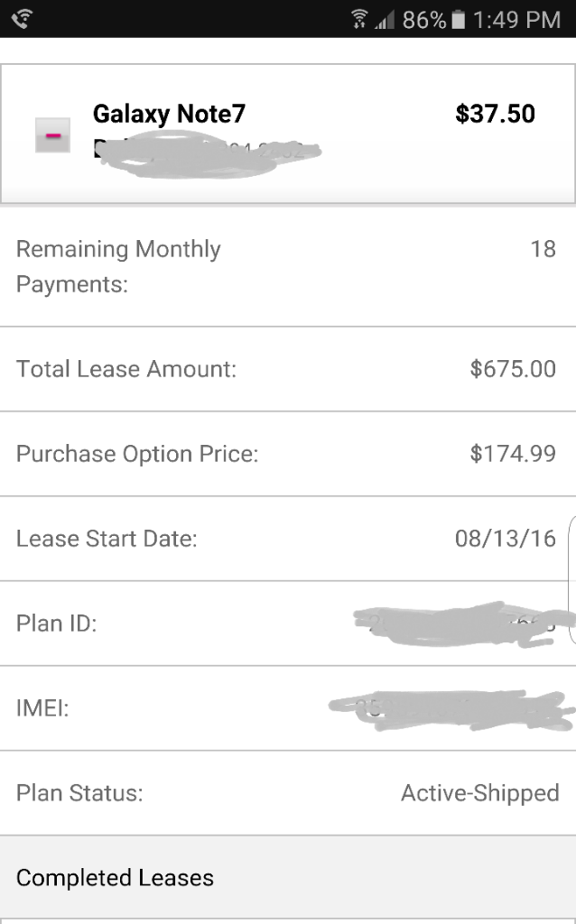The width and height of the screenshot is (576, 924).
Task: Select the $174.99 purchase price value
Action: click(513, 454)
